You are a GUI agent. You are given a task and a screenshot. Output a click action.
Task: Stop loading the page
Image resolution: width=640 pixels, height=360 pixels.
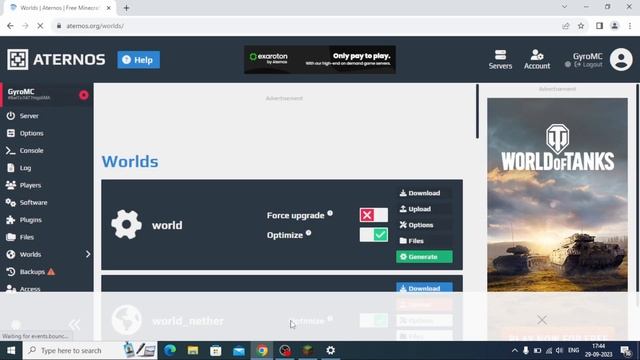click(40, 26)
